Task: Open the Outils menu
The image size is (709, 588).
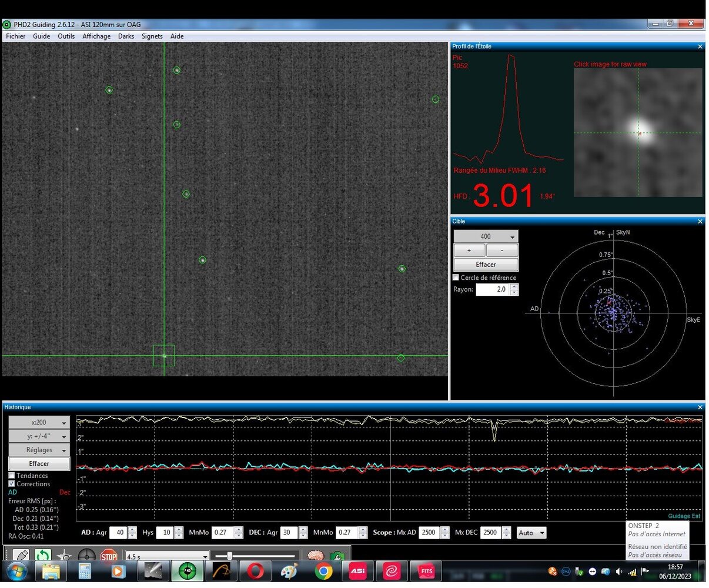Action: (x=66, y=36)
